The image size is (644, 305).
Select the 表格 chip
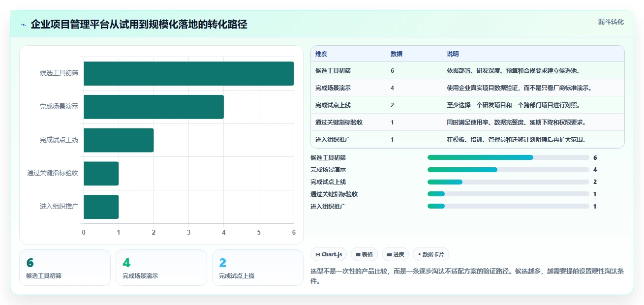point(365,254)
